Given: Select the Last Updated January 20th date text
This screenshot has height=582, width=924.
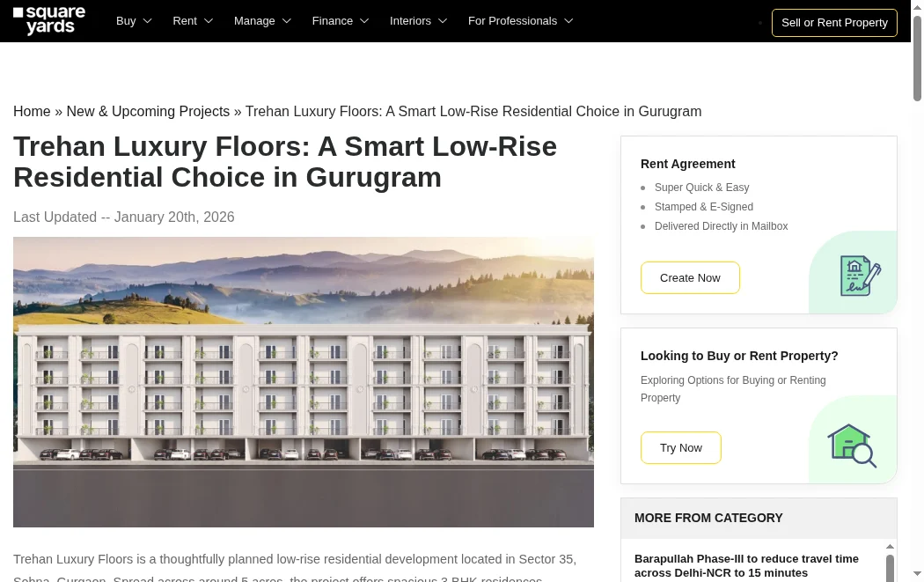Looking at the screenshot, I should 124,217.
